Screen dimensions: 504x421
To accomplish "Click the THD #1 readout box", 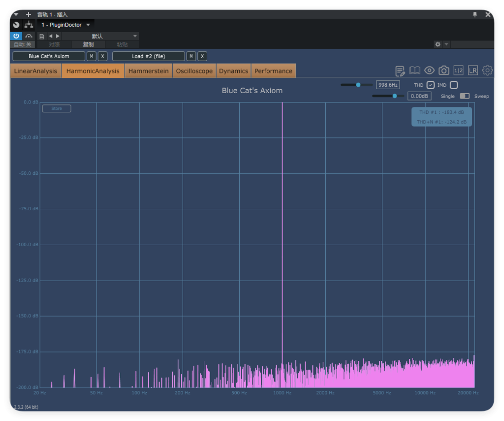I will [441, 117].
